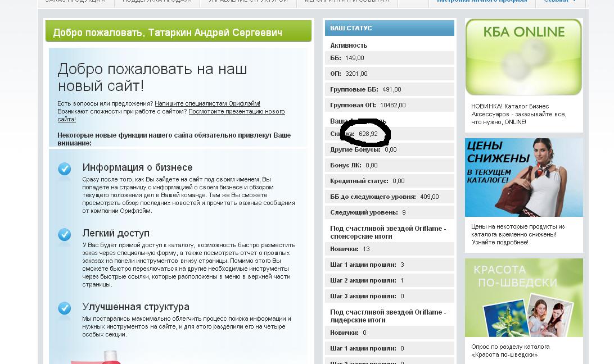Open the Красота по-шведски banner image
This screenshot has width=614, height=364.
524,298
